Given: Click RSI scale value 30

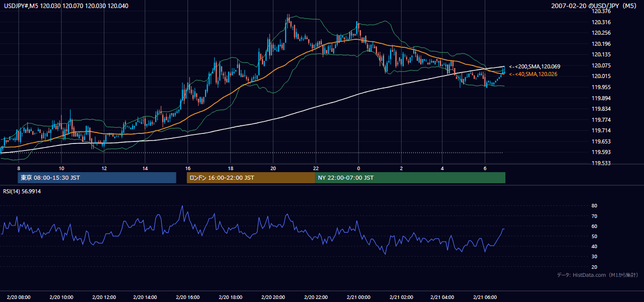Looking at the screenshot, I should click(x=594, y=257).
